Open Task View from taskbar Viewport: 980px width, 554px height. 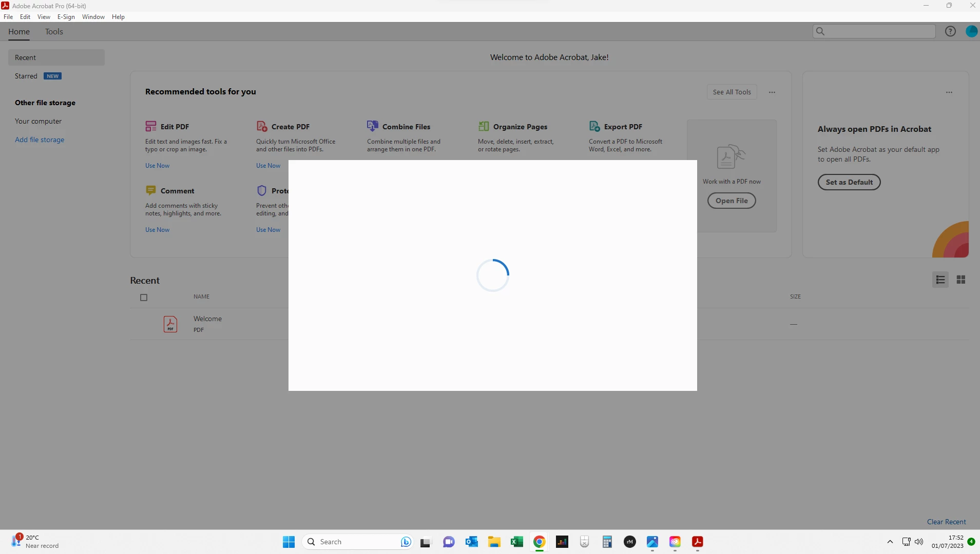pyautogui.click(x=426, y=542)
